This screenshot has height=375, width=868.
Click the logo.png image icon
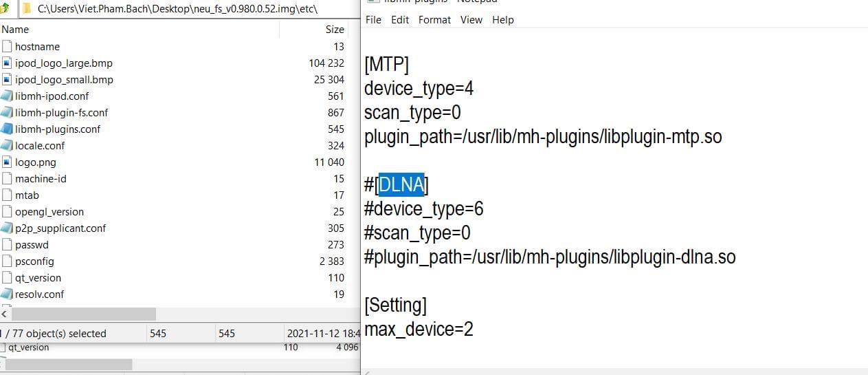7,162
